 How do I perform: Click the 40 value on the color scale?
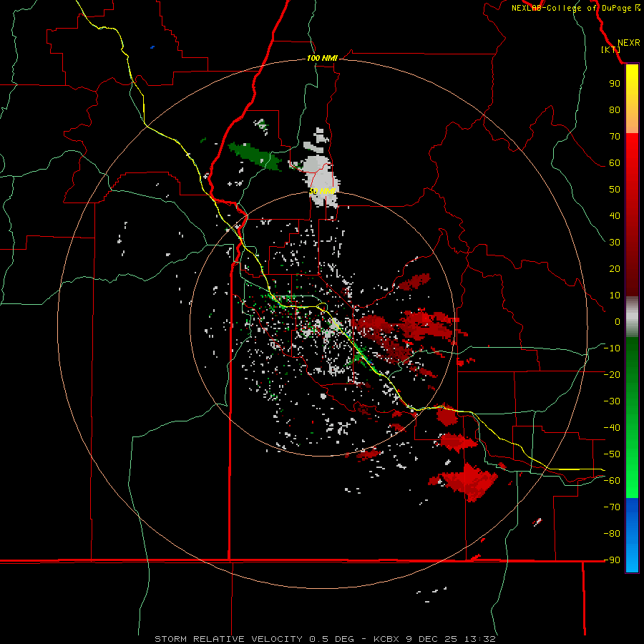click(615, 215)
